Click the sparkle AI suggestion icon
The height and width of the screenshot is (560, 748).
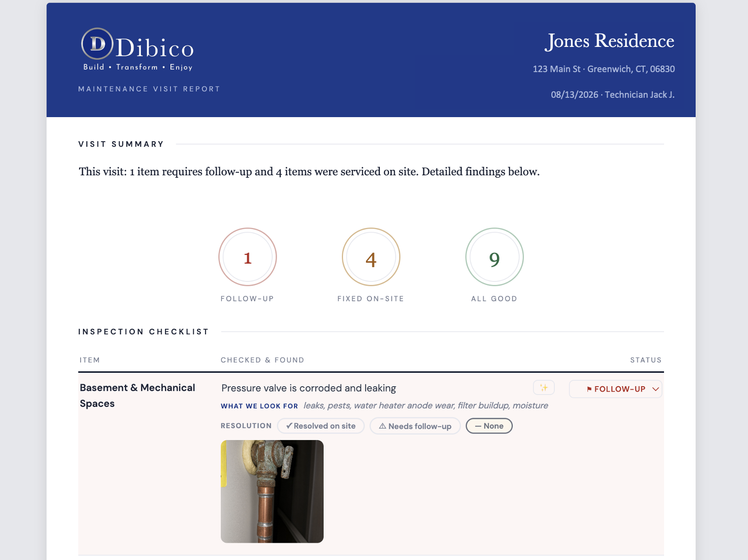pyautogui.click(x=543, y=388)
